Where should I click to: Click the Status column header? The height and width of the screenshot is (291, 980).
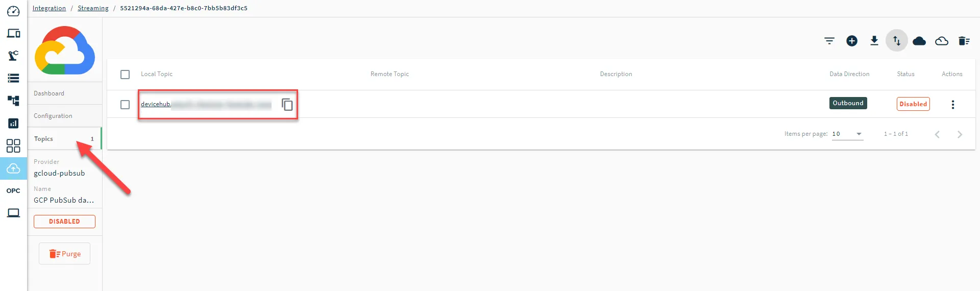(x=905, y=74)
